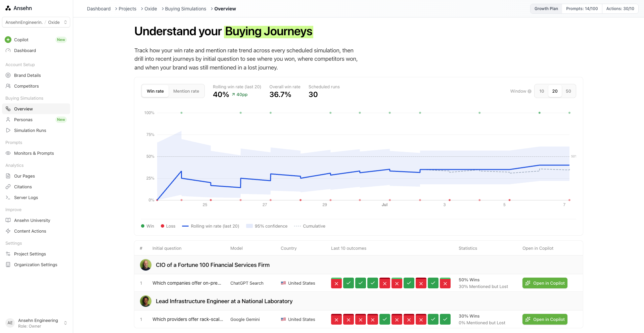Toggle the Cumulative legend item

click(x=310, y=226)
